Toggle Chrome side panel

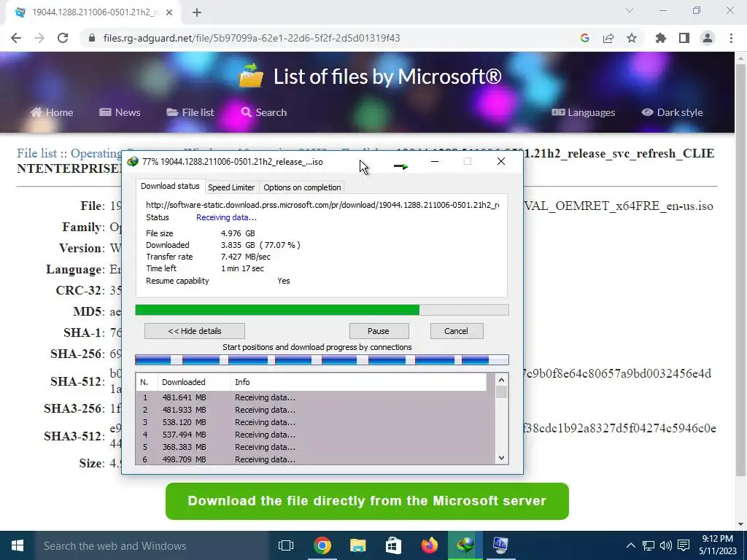(x=684, y=38)
